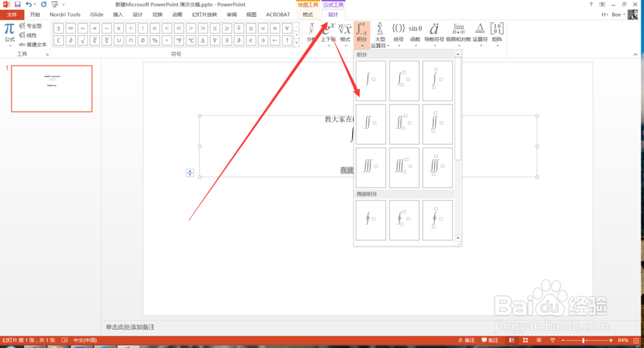Viewport: 644px width, 348px height.
Task: Insert the infinity ∞ symbol
Action: pos(71,28)
